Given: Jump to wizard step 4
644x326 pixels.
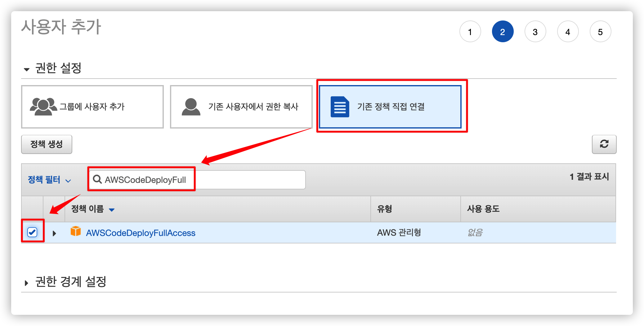Looking at the screenshot, I should click(x=568, y=32).
